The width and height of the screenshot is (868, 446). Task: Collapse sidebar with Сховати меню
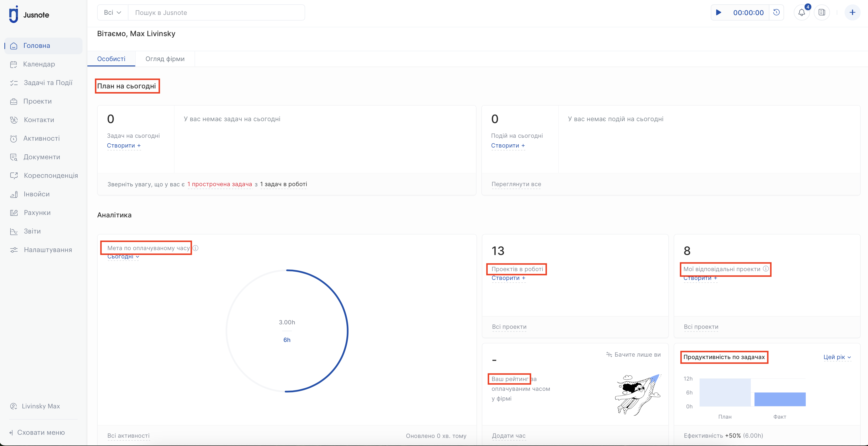coord(37,433)
